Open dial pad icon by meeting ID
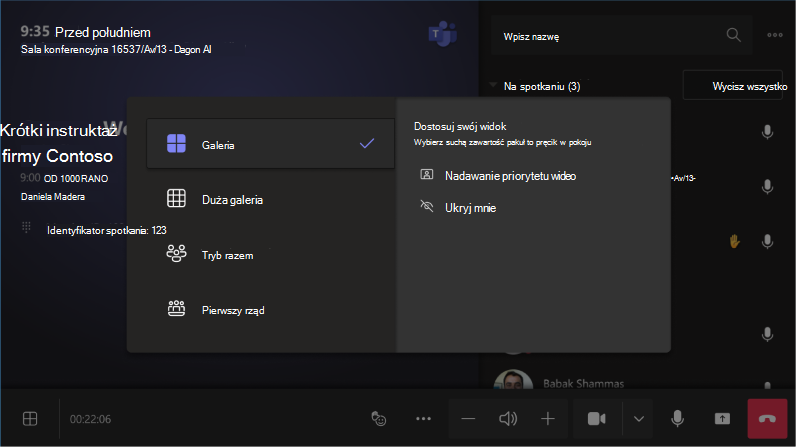 pos(26,227)
